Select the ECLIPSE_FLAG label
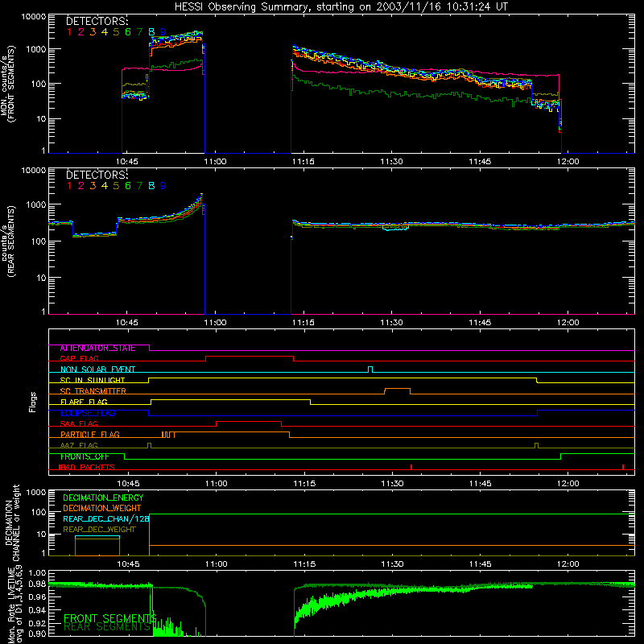 [88, 413]
